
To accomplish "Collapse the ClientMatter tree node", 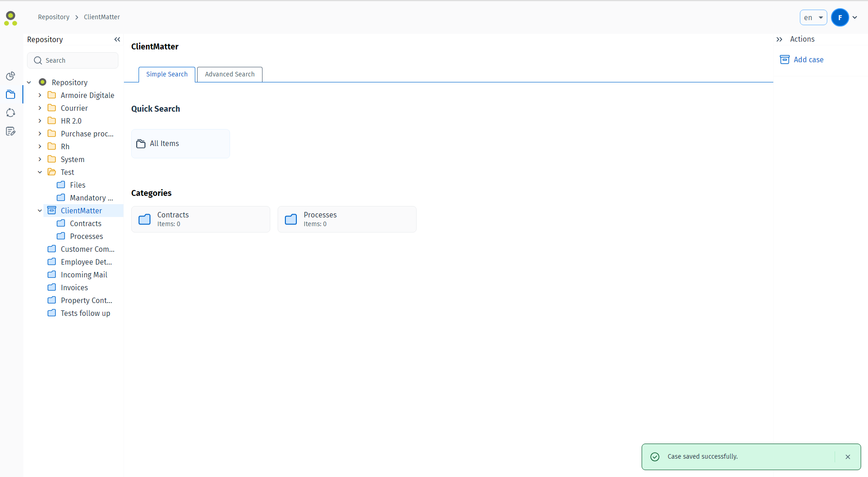I will [x=40, y=211].
